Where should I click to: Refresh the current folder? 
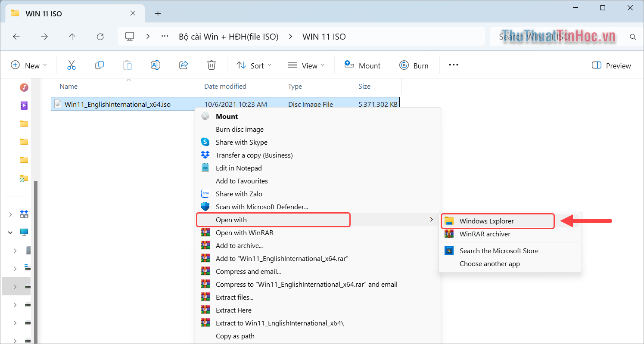click(x=100, y=37)
